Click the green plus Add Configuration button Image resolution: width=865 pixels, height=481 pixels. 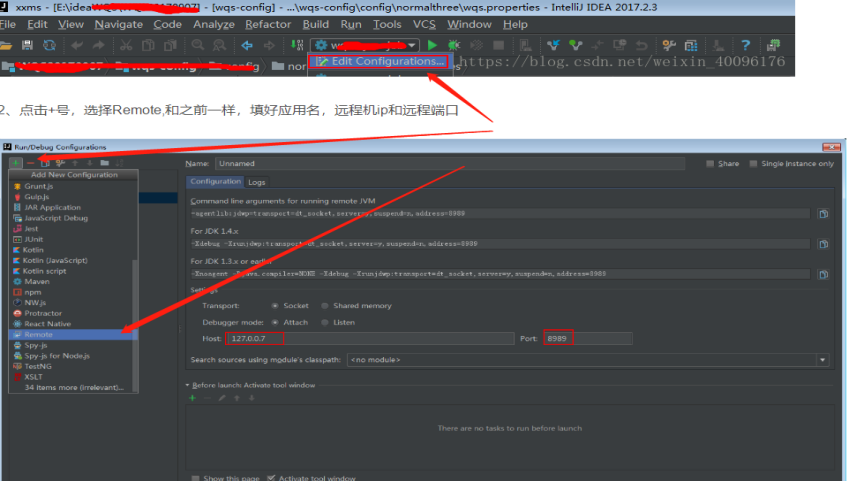(16, 163)
